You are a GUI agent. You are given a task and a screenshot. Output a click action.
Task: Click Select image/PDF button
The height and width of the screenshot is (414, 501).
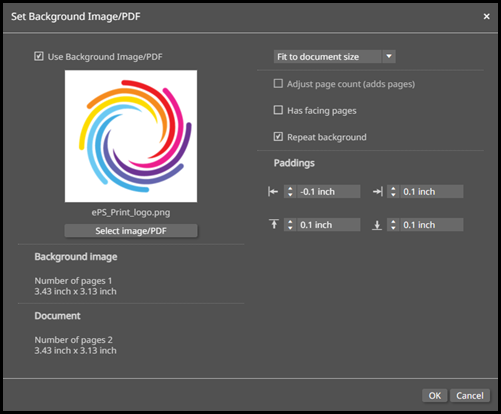(x=131, y=231)
